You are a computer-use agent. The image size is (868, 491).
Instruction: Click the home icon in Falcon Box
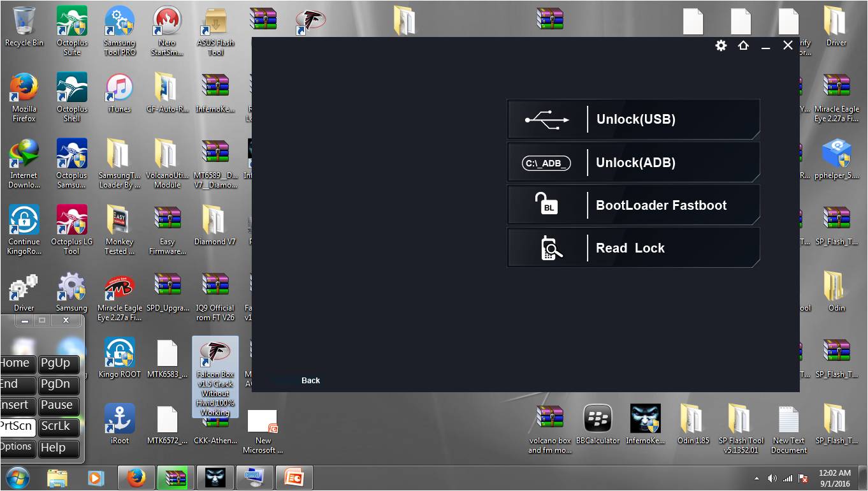click(x=743, y=45)
